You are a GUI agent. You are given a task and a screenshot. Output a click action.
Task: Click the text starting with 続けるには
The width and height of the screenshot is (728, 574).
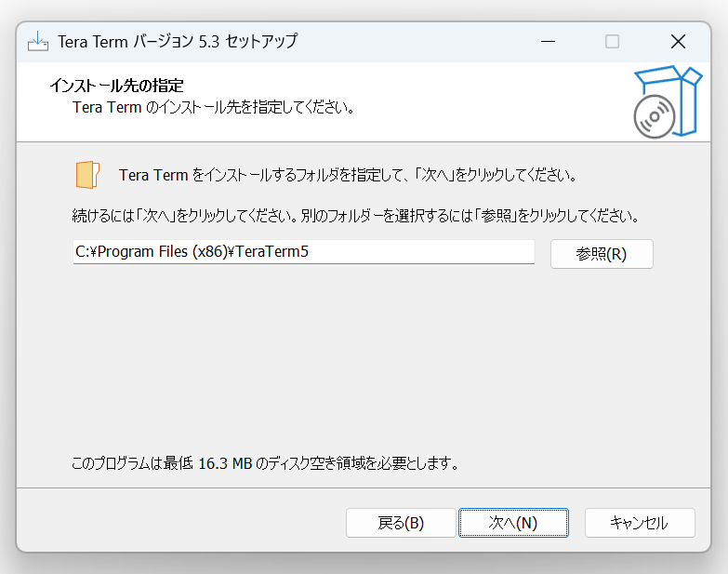(356, 216)
